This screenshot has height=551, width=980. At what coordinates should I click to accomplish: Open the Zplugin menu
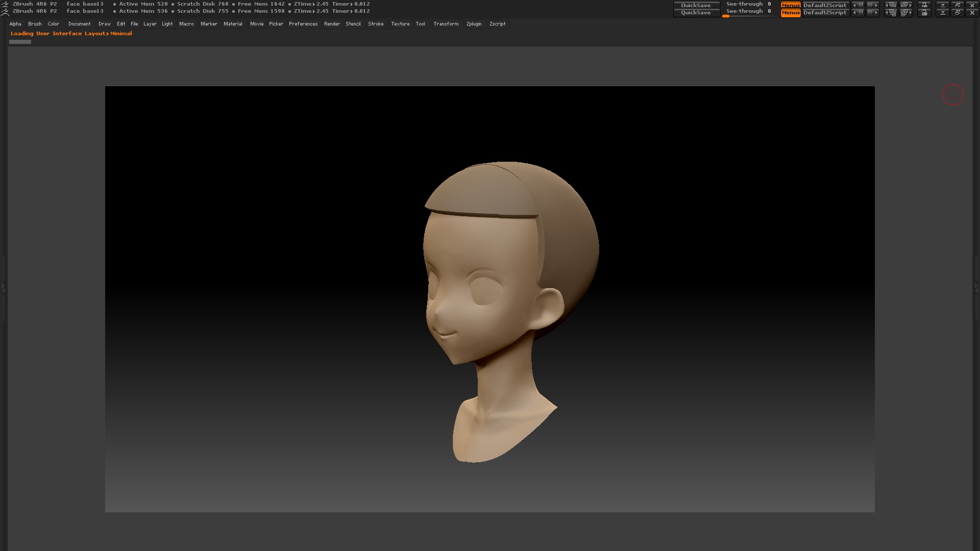coord(474,24)
